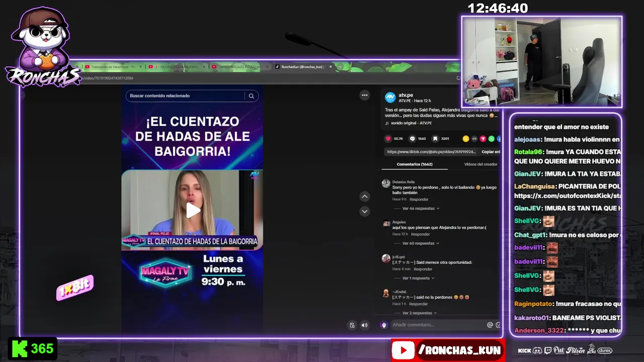Like the video with heart icon
Image resolution: width=644 pixels, height=362 pixels.
coord(388,139)
